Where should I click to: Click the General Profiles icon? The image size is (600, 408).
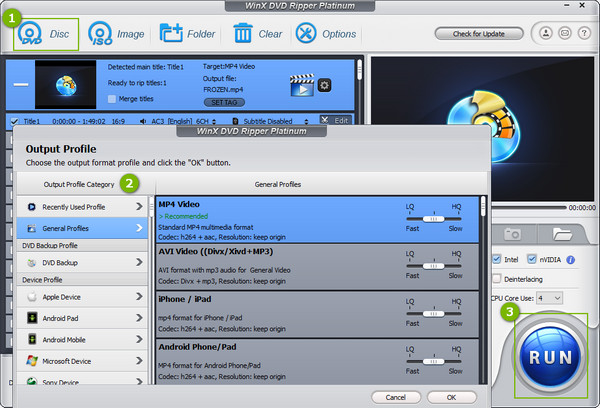point(32,228)
